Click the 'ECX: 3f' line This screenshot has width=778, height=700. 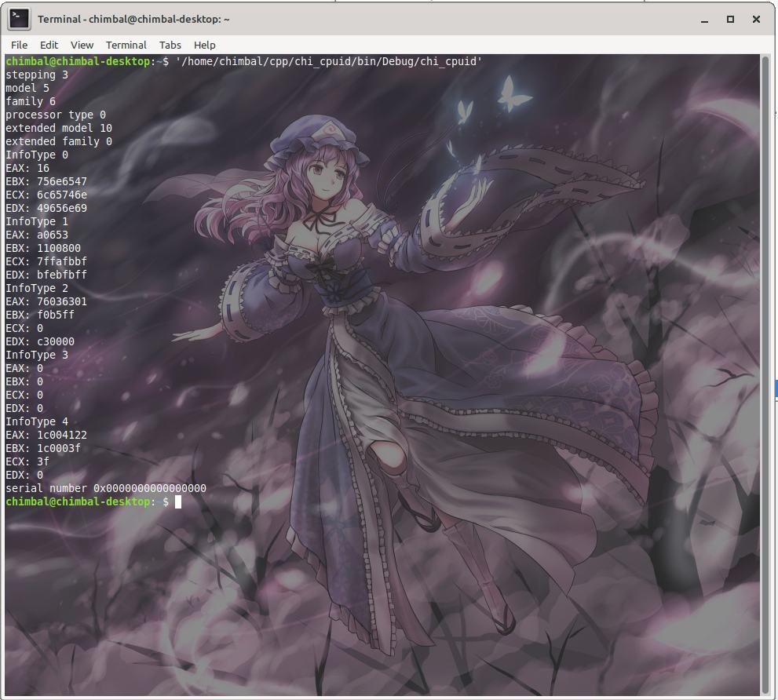click(x=27, y=462)
